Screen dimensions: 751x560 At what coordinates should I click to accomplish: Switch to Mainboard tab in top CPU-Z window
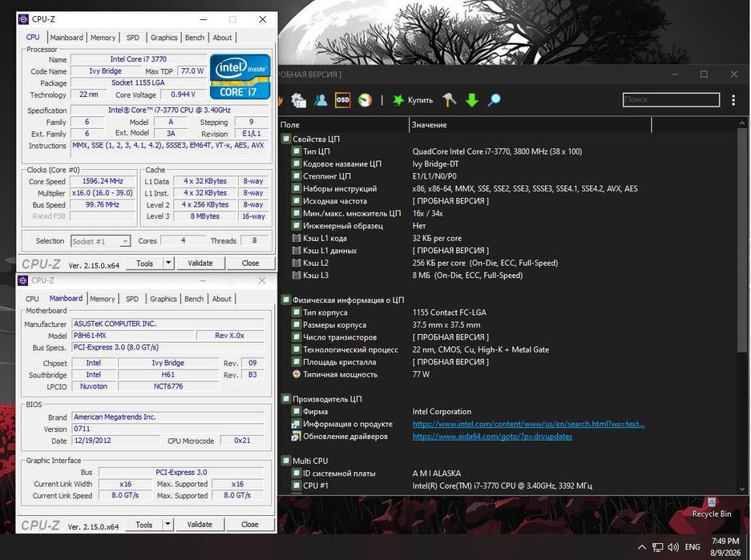pos(67,38)
